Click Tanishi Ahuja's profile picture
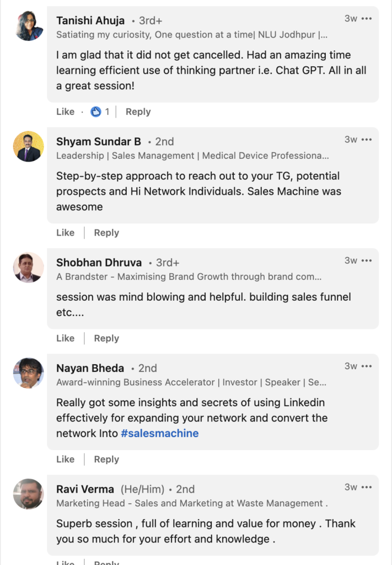The width and height of the screenshot is (392, 565). [29, 25]
